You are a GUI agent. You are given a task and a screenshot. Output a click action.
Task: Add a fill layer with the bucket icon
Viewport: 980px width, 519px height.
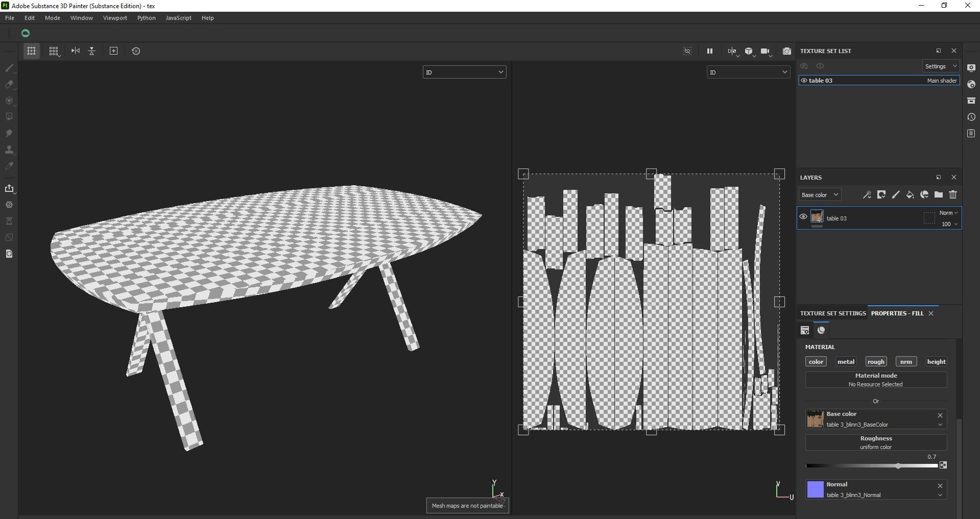point(910,195)
